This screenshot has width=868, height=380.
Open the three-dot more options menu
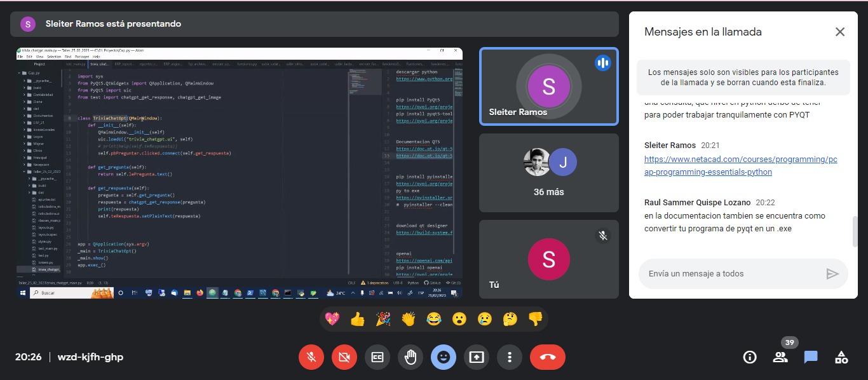pyautogui.click(x=510, y=357)
